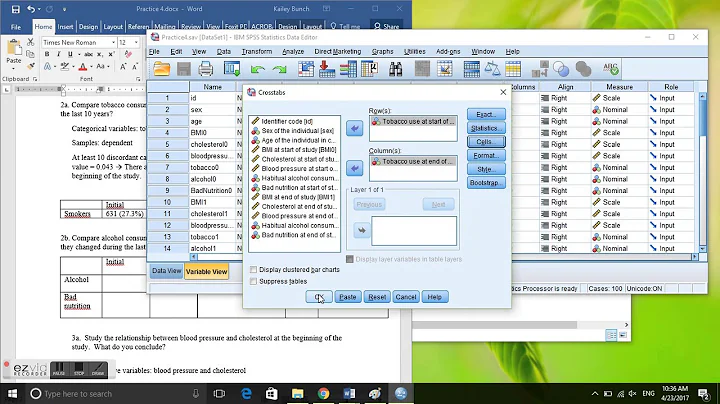Viewport: 720px width, 404px height.
Task: Click the green Redo arrow in SPSS
Action: (x=279, y=69)
